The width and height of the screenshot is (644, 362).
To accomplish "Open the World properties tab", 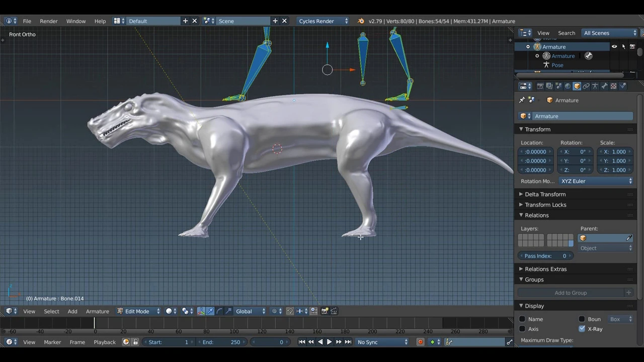I will pyautogui.click(x=568, y=86).
